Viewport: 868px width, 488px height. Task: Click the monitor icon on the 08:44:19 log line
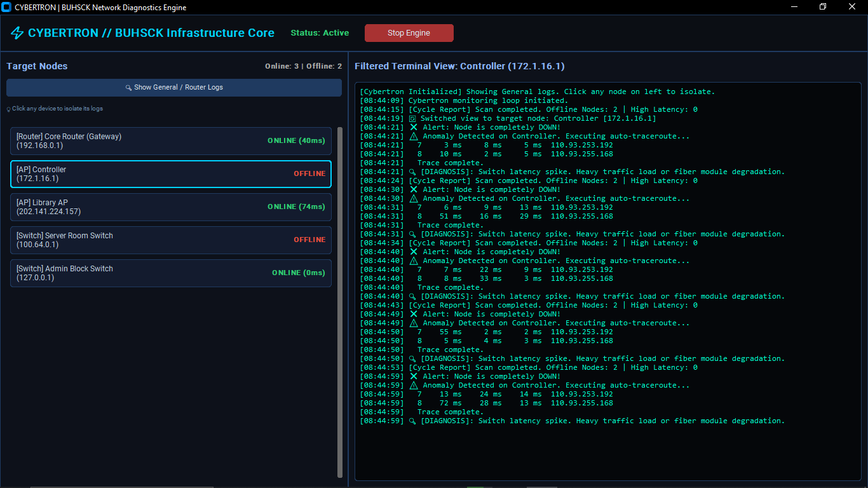click(412, 119)
